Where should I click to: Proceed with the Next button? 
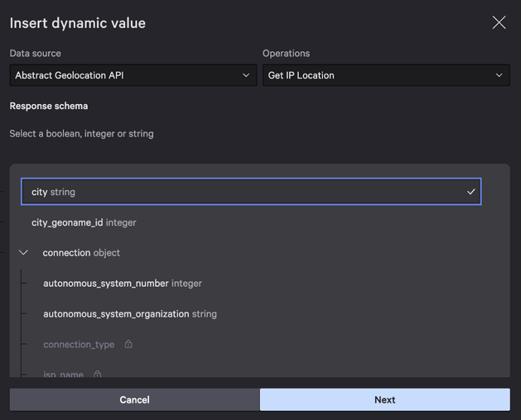tap(384, 400)
